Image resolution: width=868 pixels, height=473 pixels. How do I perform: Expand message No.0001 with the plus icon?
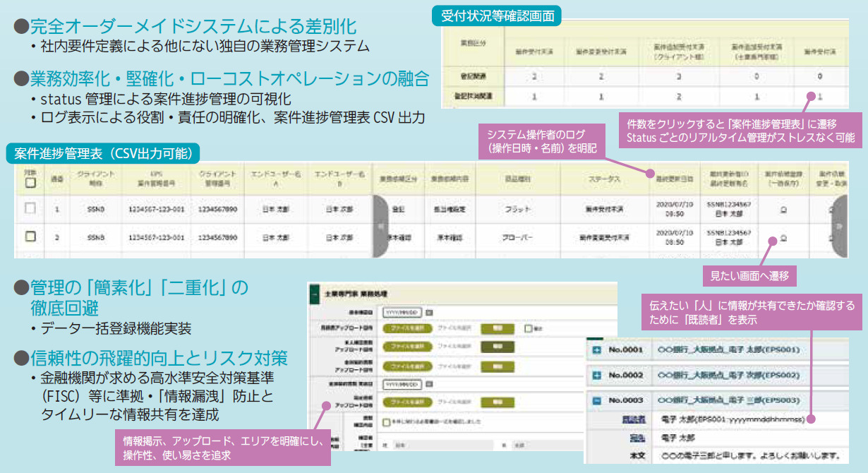pos(596,349)
